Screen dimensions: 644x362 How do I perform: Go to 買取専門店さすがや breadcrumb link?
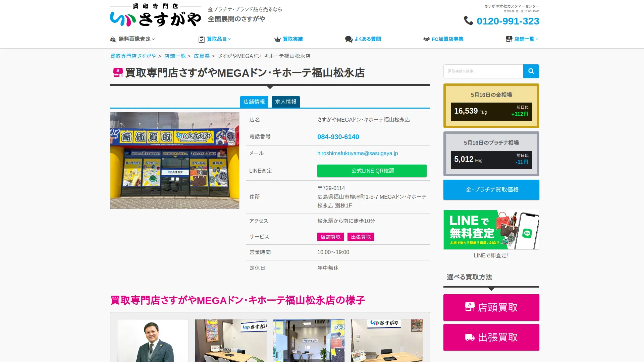pyautogui.click(x=133, y=56)
